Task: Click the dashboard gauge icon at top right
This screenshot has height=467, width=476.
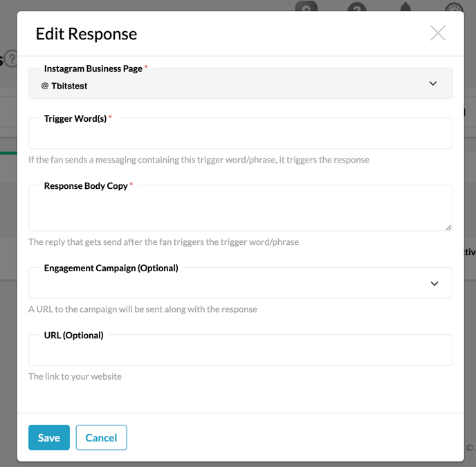Action: [x=454, y=9]
